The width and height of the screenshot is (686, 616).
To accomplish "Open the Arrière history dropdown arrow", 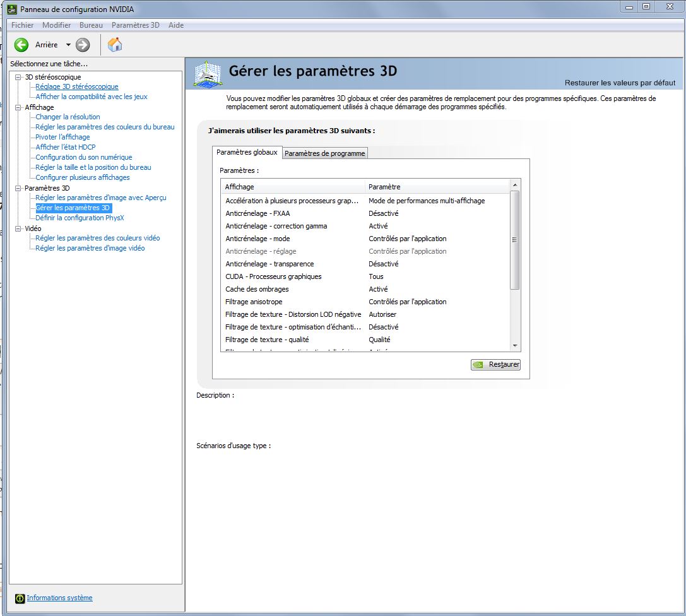I will click(68, 45).
